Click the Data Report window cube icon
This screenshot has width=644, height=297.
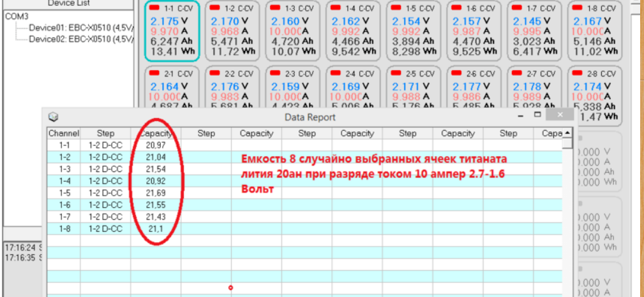pos(54,117)
